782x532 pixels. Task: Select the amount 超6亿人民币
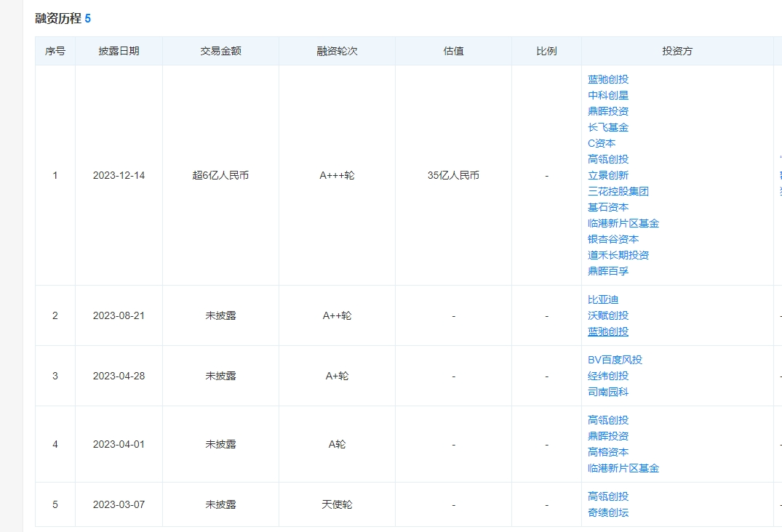[220, 175]
